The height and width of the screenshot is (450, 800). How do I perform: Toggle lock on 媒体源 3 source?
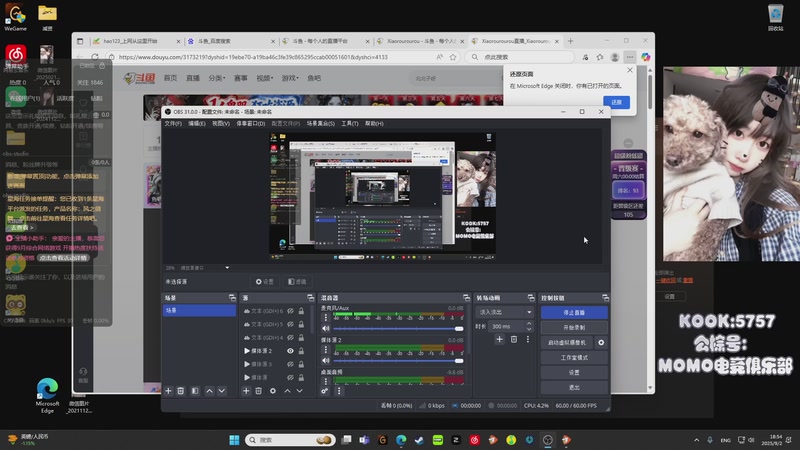[x=301, y=364]
